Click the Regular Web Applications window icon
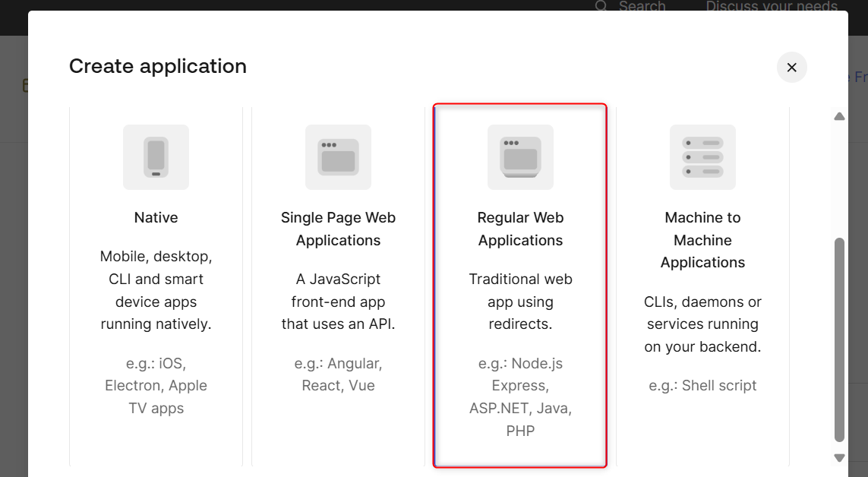868x477 pixels. (x=520, y=157)
